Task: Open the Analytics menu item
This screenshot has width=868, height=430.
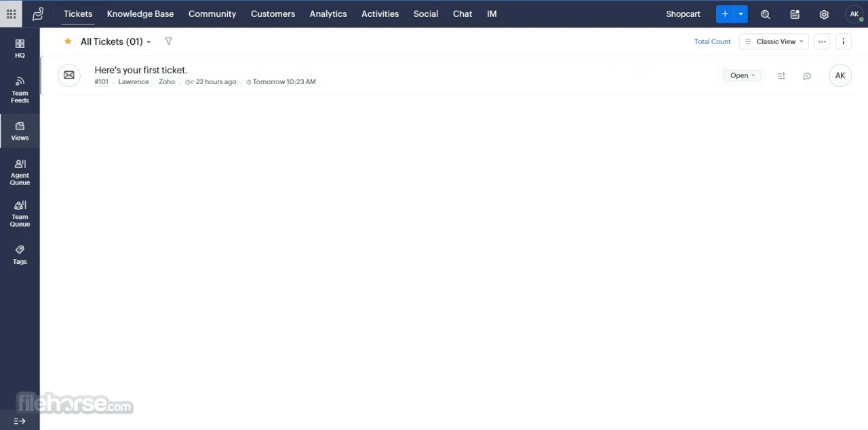Action: click(328, 14)
